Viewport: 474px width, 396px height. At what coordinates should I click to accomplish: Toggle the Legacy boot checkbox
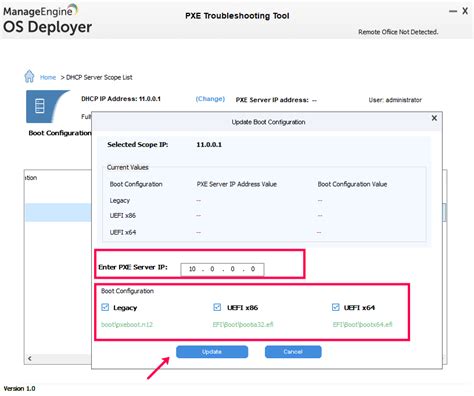click(105, 307)
